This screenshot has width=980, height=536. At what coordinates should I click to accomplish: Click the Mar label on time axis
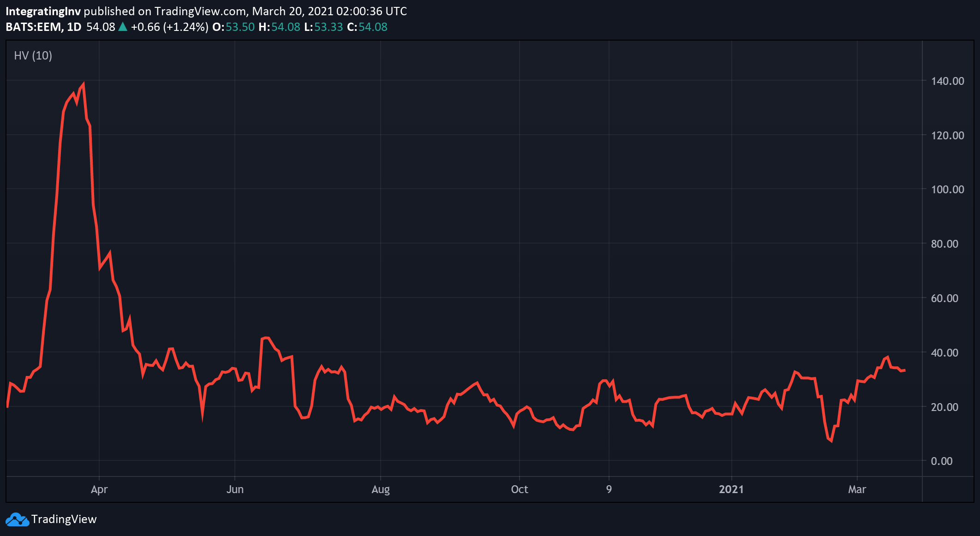(857, 489)
